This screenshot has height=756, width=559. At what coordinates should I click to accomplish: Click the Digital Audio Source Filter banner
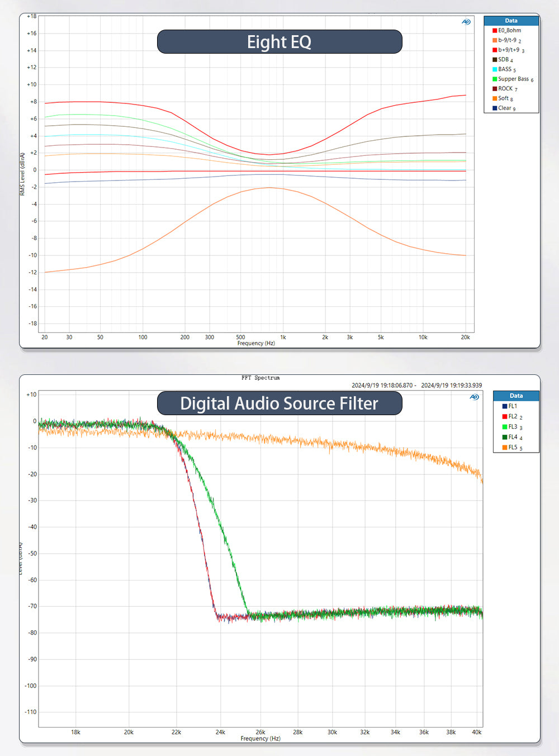(279, 403)
